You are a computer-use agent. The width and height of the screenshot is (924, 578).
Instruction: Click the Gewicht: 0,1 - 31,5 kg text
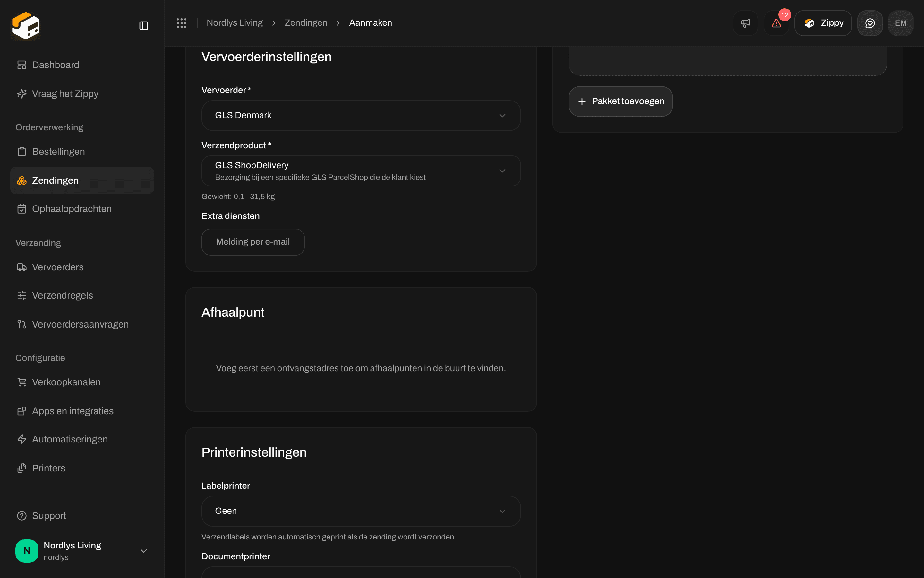tap(238, 197)
